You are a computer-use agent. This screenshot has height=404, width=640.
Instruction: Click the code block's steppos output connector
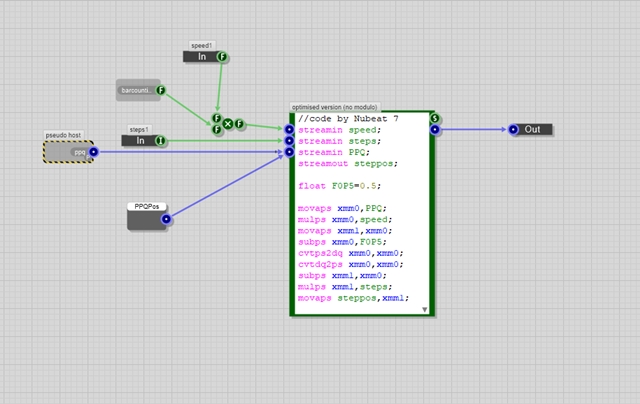(x=435, y=130)
